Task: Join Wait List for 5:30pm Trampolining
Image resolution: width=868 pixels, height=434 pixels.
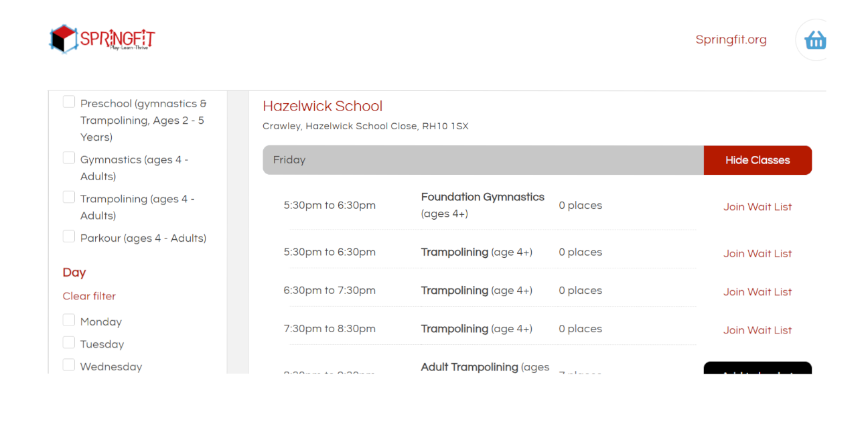Action: coord(757,254)
